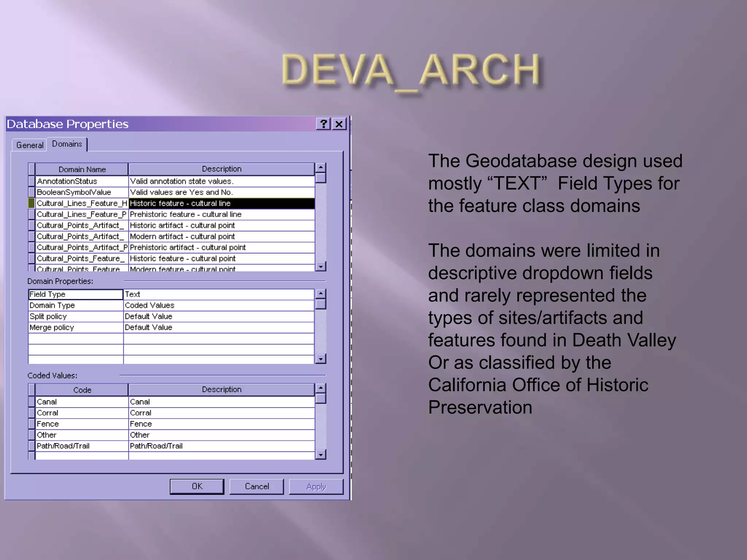This screenshot has width=747, height=560.
Task: Click the Domain Name column header
Action: (x=82, y=169)
